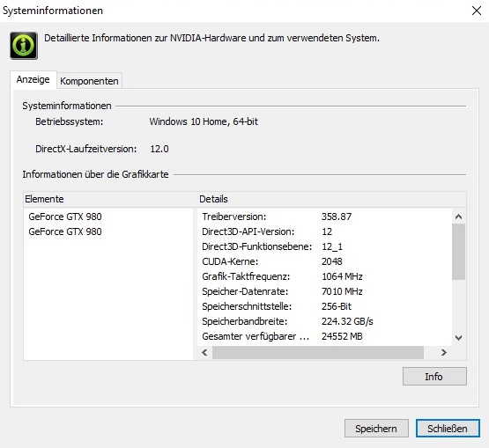
Task: Click the Info button
Action: click(x=434, y=377)
